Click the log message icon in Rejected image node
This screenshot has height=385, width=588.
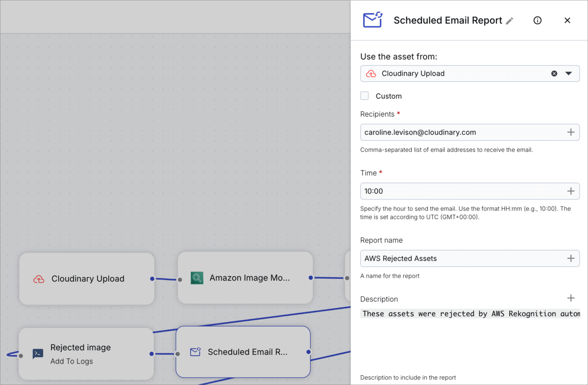pos(38,354)
